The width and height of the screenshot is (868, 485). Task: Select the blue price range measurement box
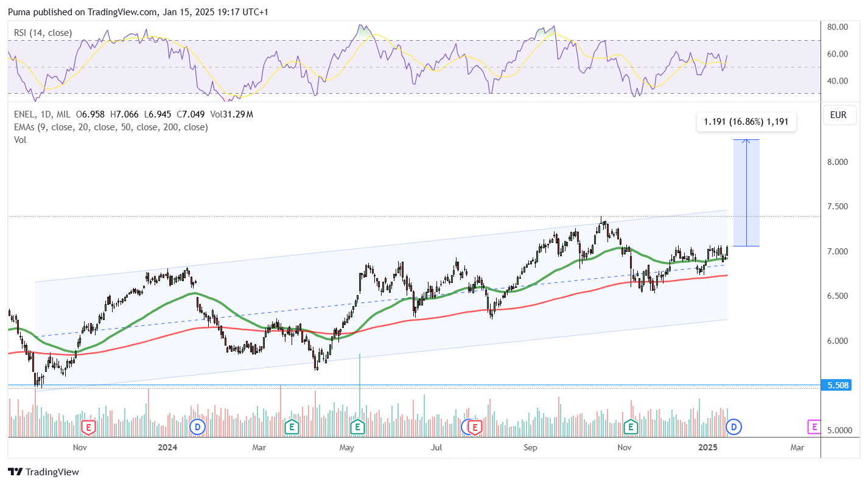746,193
